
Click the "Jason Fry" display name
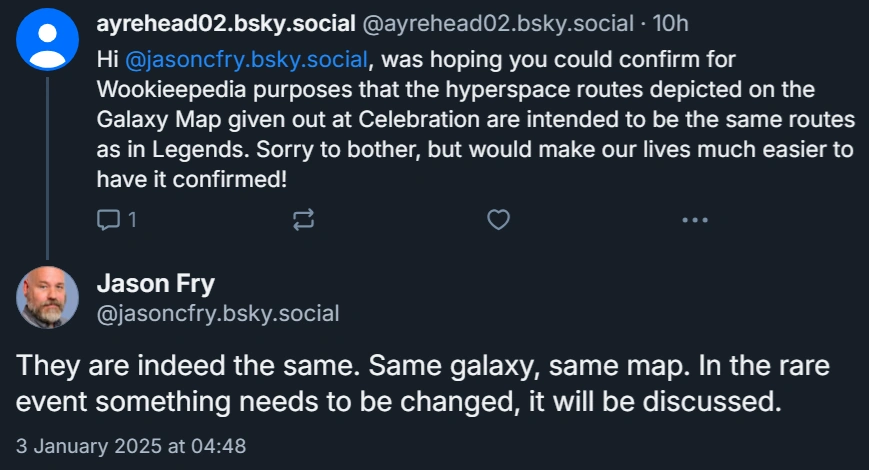(x=155, y=284)
